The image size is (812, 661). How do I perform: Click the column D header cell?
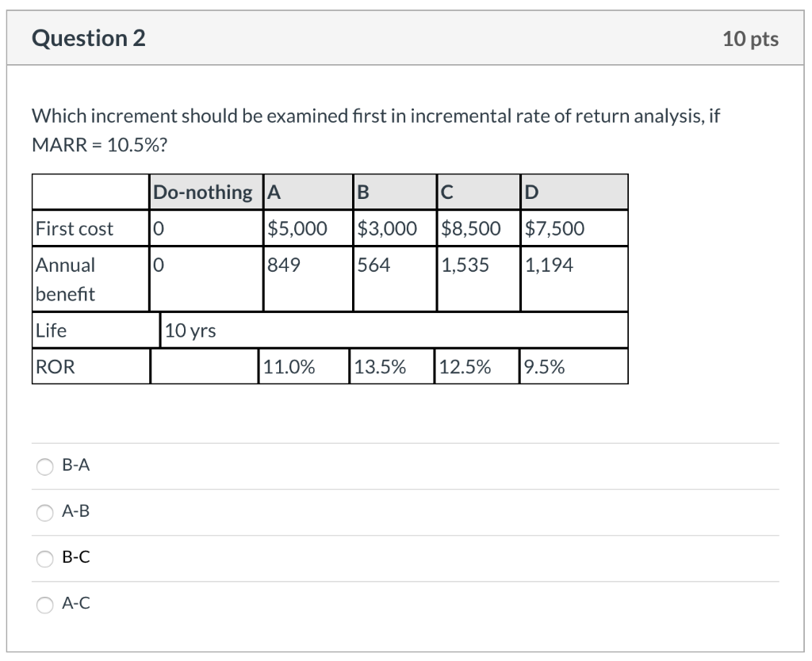point(574,192)
